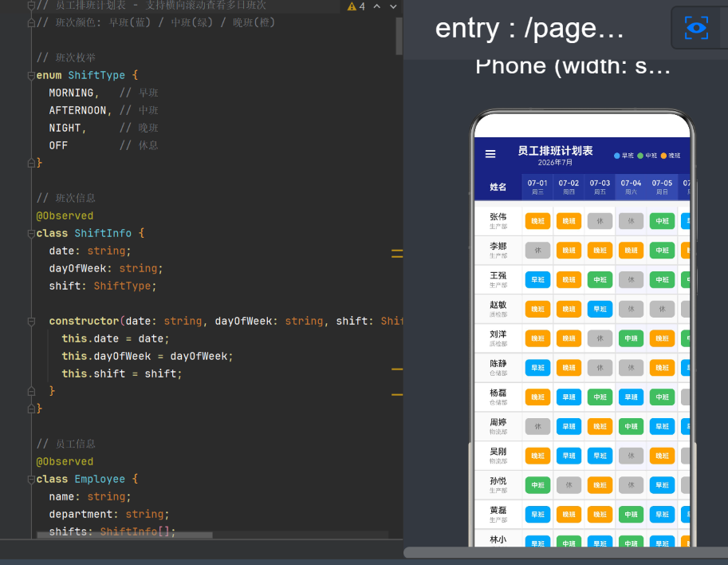The width and height of the screenshot is (728, 565).
Task: Click the AFTERNOON enum member
Action: click(77, 111)
